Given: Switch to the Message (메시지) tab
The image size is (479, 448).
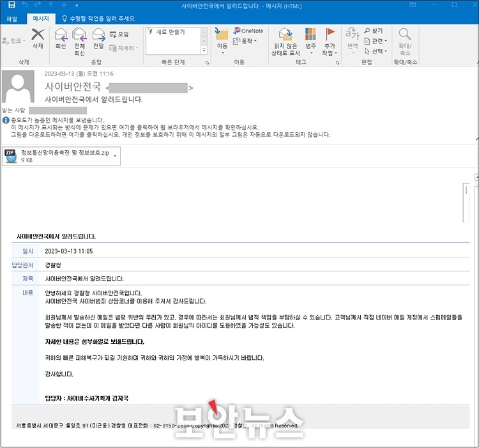Looking at the screenshot, I should 41,19.
